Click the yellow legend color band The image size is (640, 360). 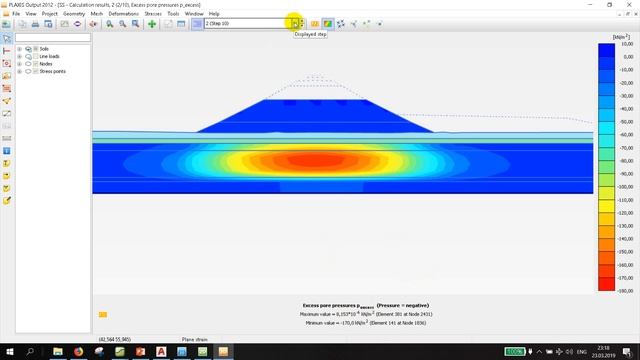click(606, 206)
